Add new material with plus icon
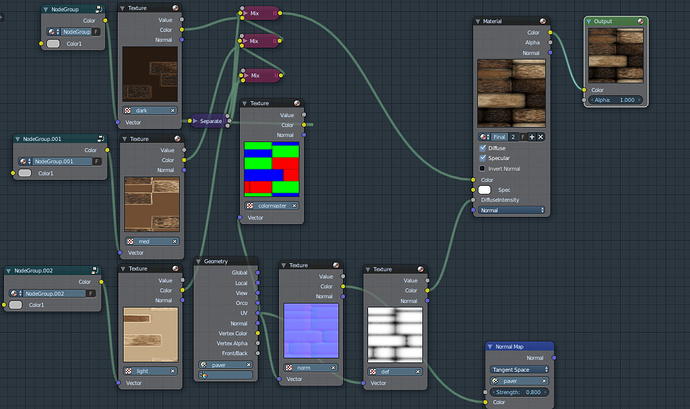This screenshot has width=690, height=409. 532,137
